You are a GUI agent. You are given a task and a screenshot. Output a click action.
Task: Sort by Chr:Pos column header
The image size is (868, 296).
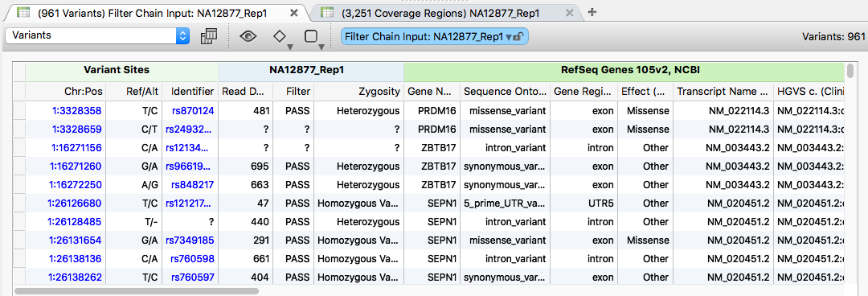66,92
